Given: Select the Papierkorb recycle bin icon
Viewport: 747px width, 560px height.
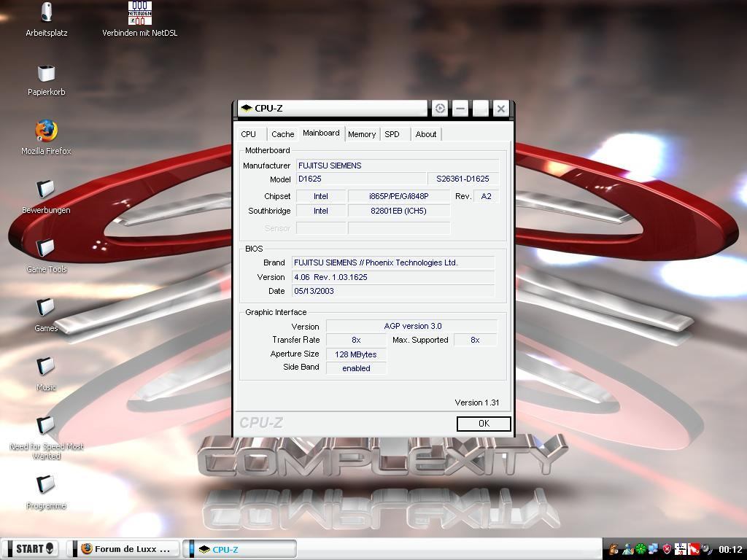Looking at the screenshot, I should [46, 79].
